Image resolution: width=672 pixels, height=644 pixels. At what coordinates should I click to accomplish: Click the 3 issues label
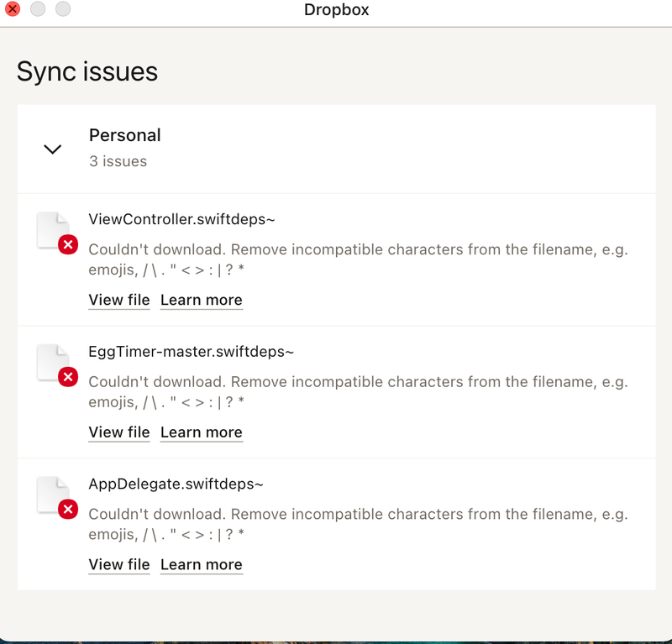click(118, 160)
